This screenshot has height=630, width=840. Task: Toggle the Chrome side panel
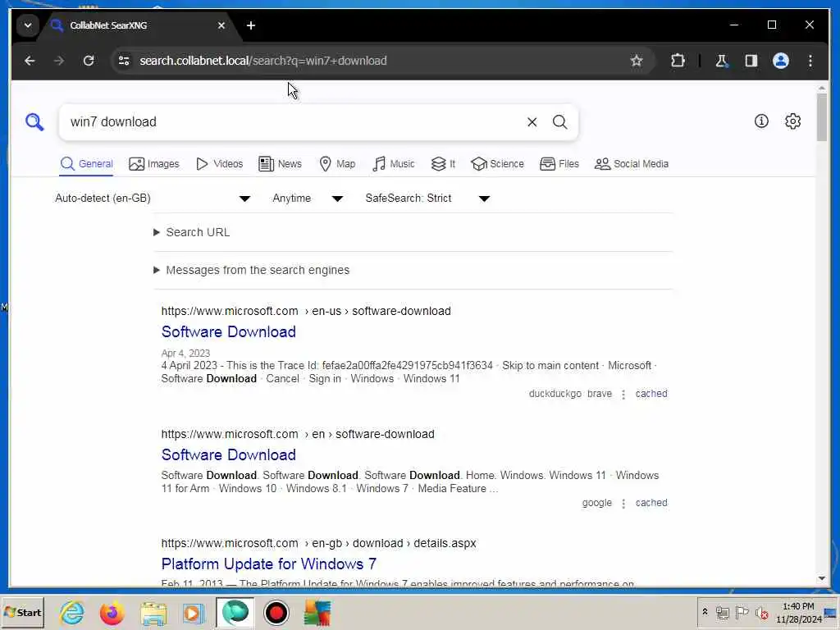tap(751, 61)
